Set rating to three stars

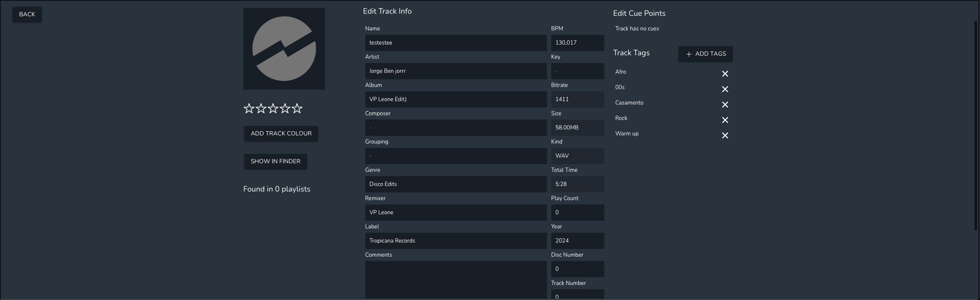coord(273,108)
